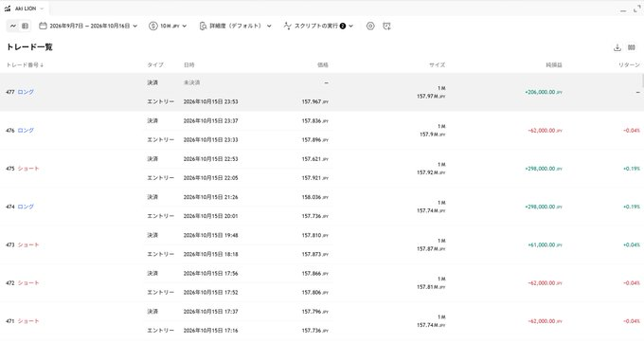Screen dimensions: 644x343
Task: Select trade 474 ロング row label
Action: click(x=20, y=207)
